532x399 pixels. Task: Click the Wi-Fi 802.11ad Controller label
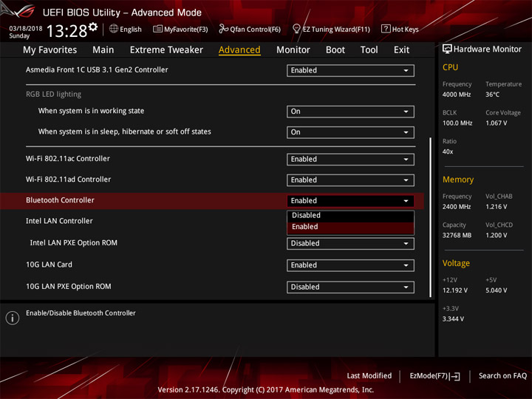click(x=68, y=180)
